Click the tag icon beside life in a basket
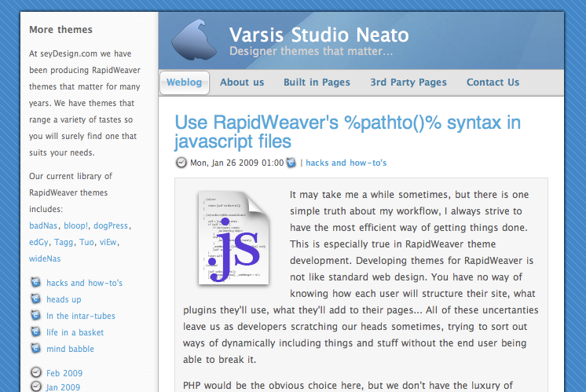The width and height of the screenshot is (586, 392). 35,332
